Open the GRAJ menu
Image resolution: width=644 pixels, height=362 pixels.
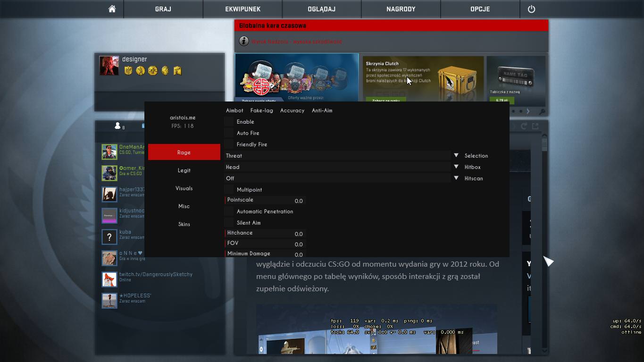[x=163, y=9]
